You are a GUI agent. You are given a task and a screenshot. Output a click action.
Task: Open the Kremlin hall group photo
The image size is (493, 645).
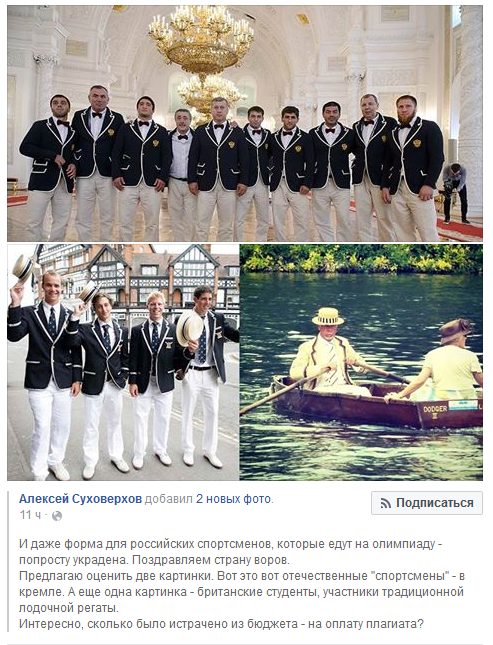(245, 123)
